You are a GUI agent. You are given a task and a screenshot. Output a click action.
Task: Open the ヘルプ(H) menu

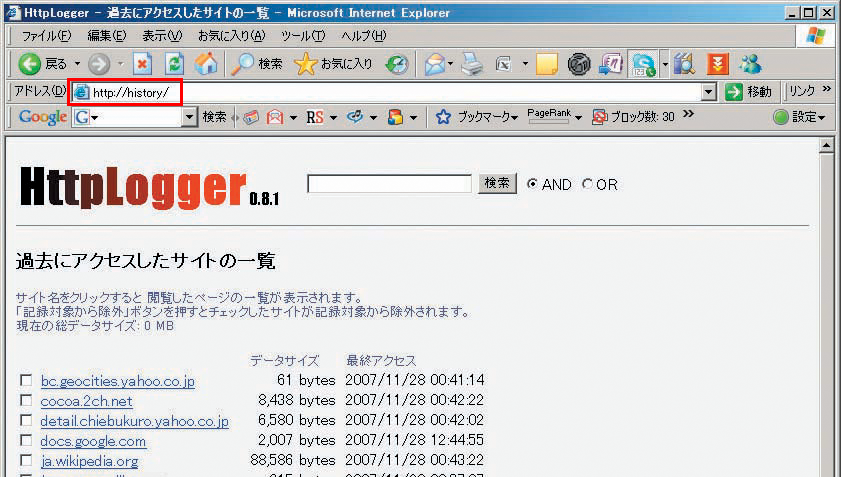click(x=364, y=36)
